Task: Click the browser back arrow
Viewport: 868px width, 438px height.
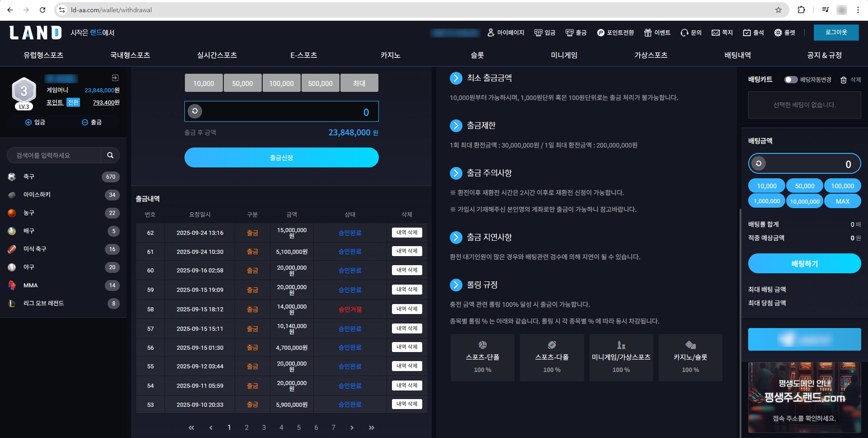Action: (x=10, y=10)
